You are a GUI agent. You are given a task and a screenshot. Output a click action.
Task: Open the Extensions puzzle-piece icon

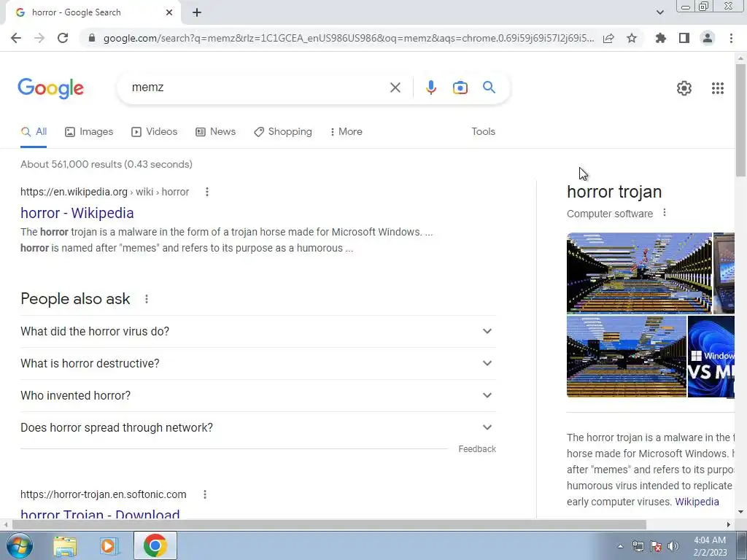pyautogui.click(x=661, y=38)
